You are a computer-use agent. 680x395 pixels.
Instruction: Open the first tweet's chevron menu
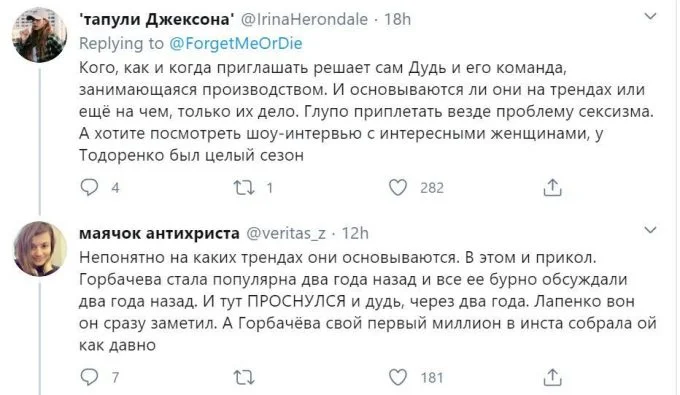pyautogui.click(x=651, y=17)
